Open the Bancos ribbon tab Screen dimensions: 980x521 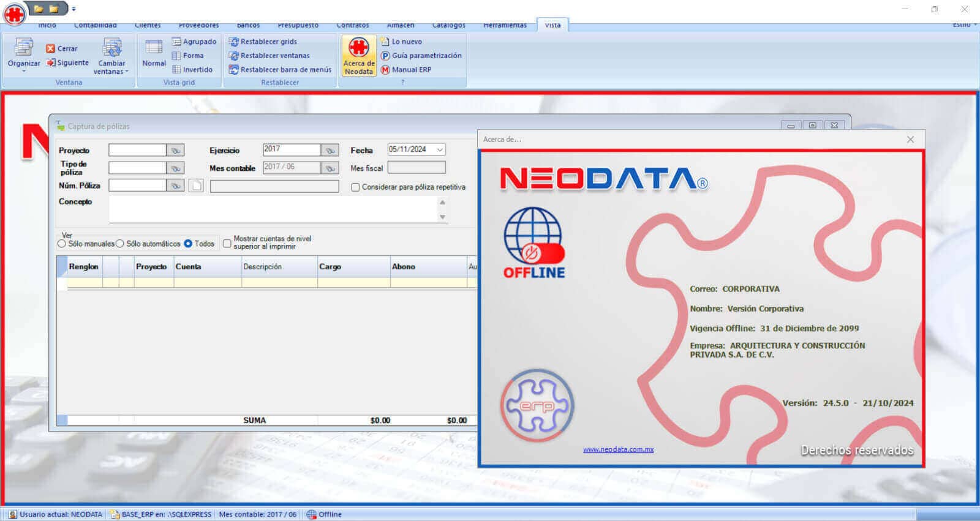tap(248, 25)
